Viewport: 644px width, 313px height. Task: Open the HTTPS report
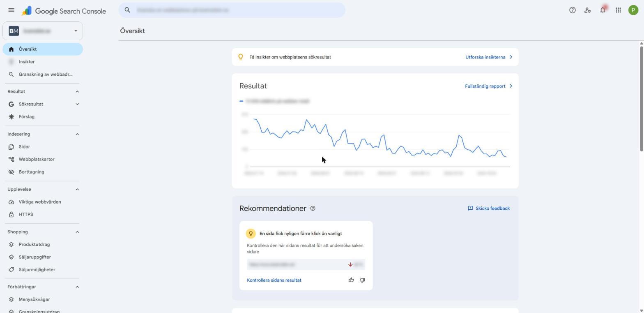coord(43,214)
